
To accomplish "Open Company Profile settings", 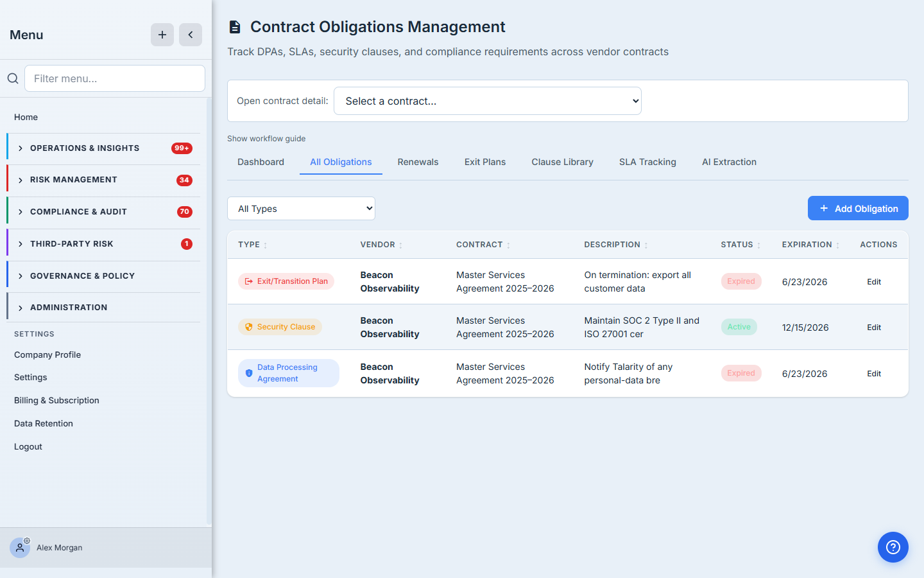I will (47, 355).
